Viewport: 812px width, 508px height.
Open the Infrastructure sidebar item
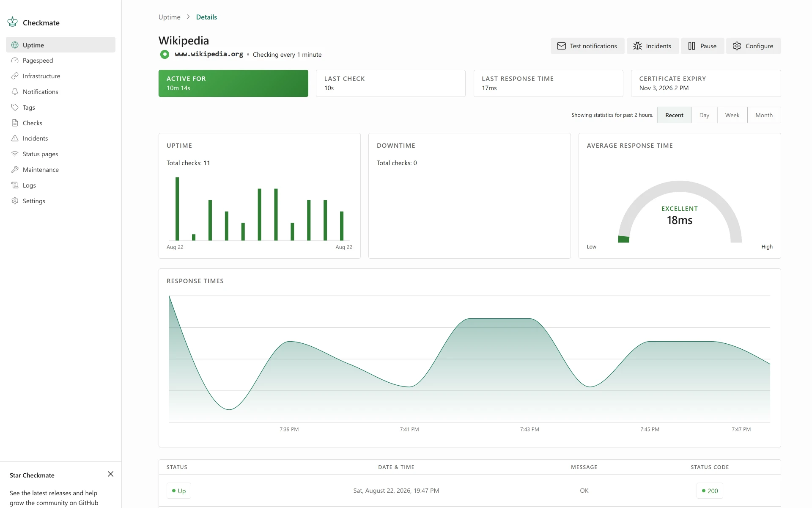click(60, 76)
